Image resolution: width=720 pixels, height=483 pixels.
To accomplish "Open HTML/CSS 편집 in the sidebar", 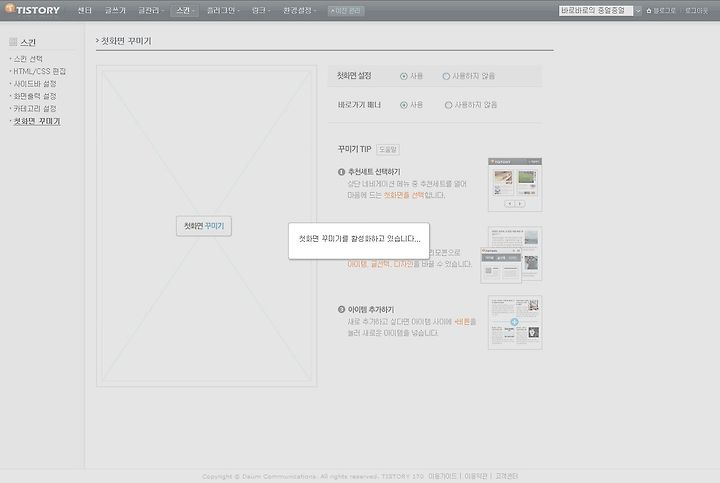I will (39, 71).
